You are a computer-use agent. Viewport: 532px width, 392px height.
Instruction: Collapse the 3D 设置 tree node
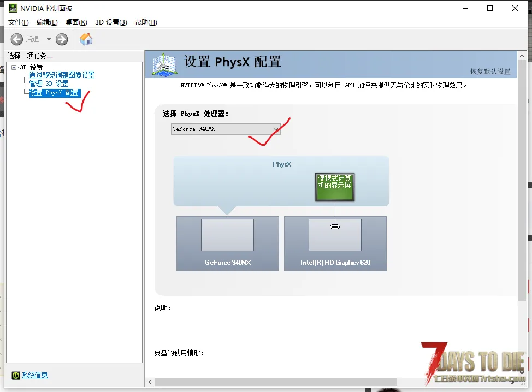pos(14,67)
